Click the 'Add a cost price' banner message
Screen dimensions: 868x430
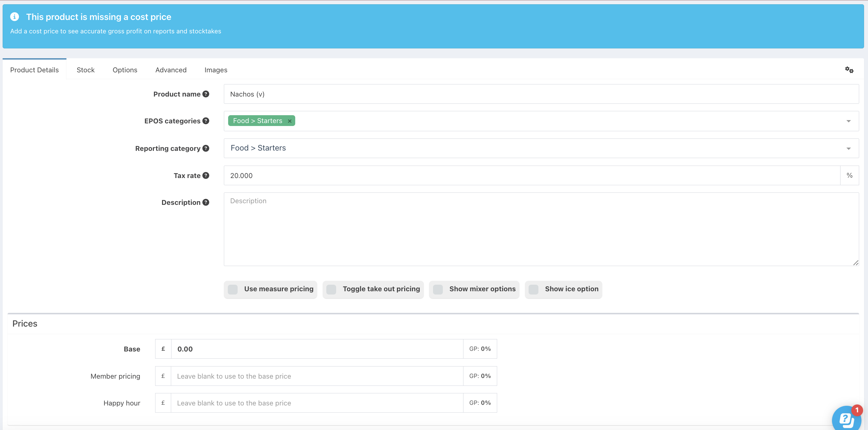point(116,31)
